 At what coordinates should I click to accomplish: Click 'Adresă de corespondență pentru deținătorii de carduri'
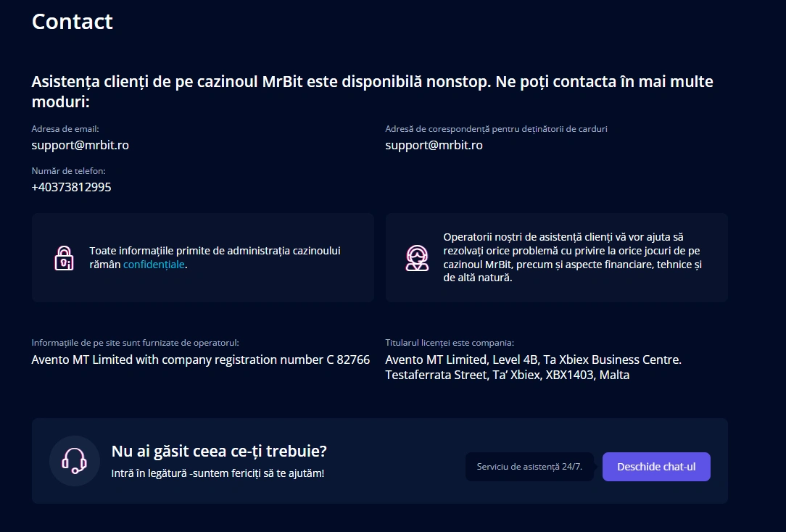496,129
